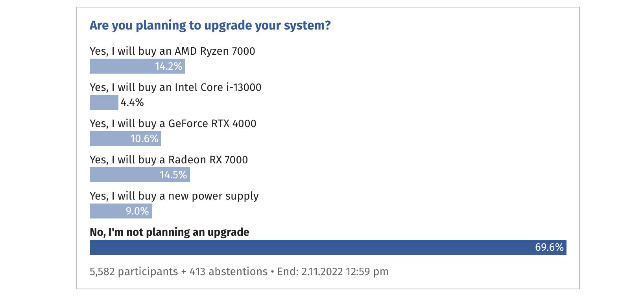
Task: Click the 4.4% result bar
Action: click(104, 102)
